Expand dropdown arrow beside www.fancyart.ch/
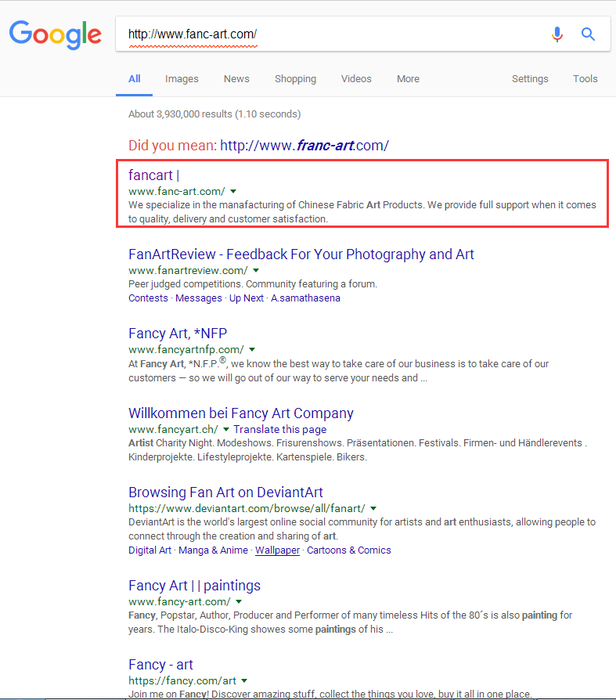The image size is (616, 700). pyautogui.click(x=226, y=429)
